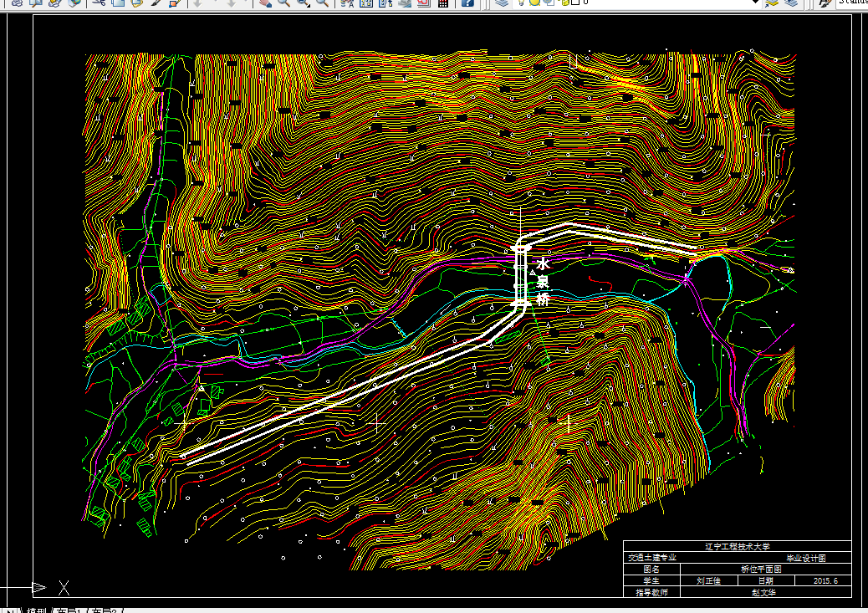Click the Copy to clipboard icon

[x=118, y=3]
